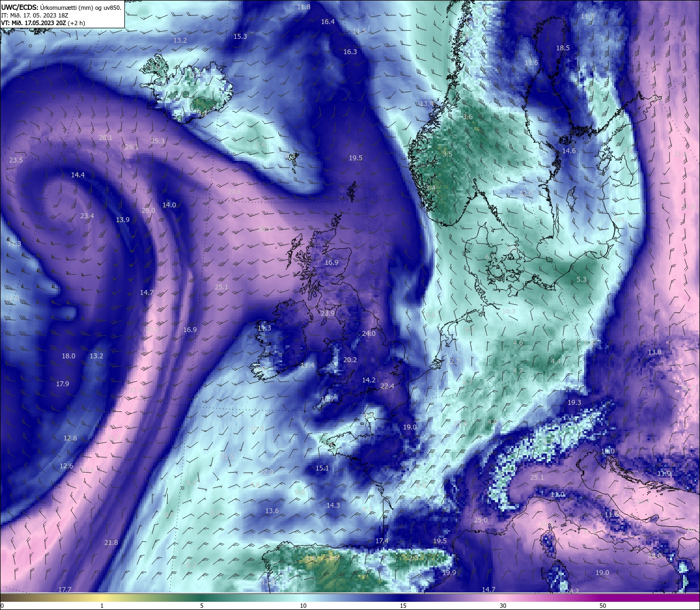700x610 pixels.
Task: Click the map value 4.4
Action: point(555,362)
